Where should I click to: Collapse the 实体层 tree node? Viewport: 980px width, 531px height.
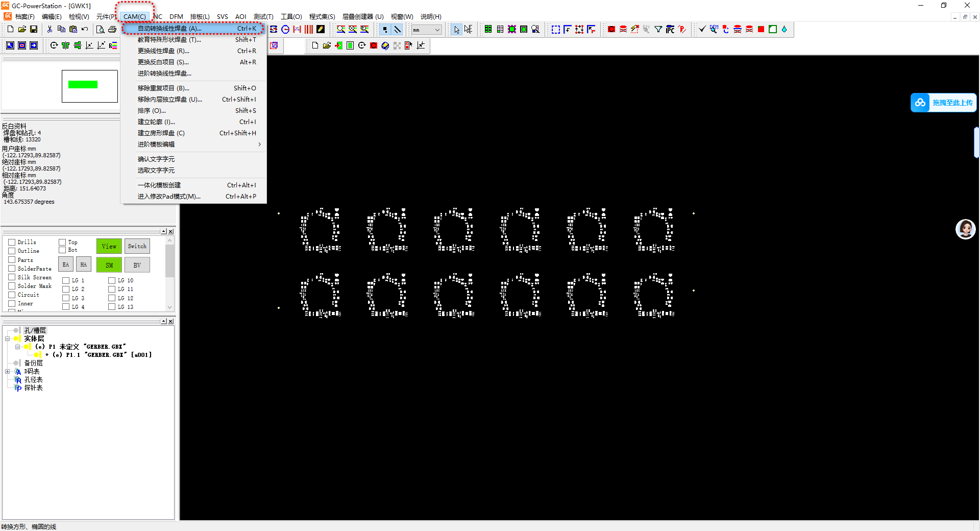(x=8, y=339)
